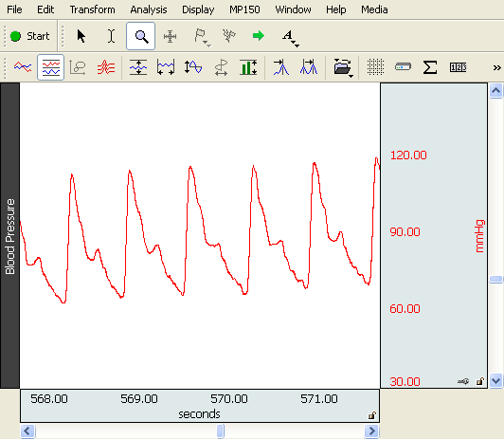This screenshot has width=504, height=439.
Task: Select the arrow pointer tool
Action: pyautogui.click(x=81, y=36)
